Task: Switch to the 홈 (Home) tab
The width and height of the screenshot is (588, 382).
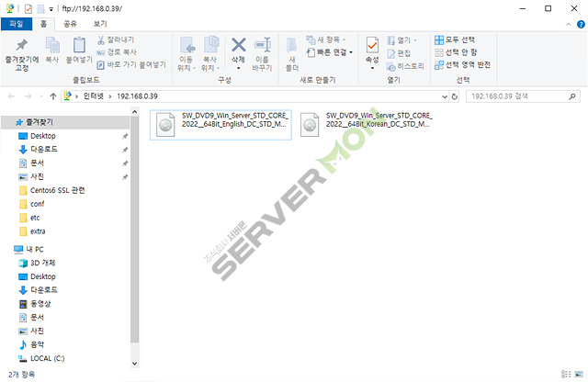Action: 43,24
